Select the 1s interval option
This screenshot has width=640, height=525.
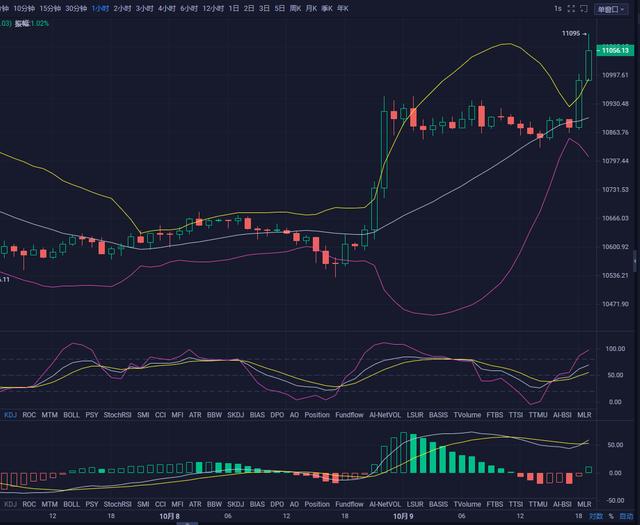coord(558,8)
